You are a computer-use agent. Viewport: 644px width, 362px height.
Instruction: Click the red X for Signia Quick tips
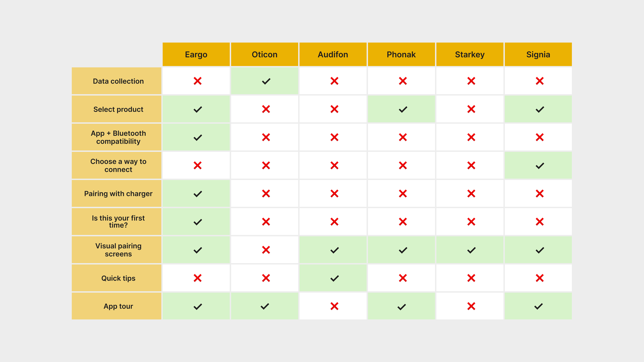pos(540,278)
